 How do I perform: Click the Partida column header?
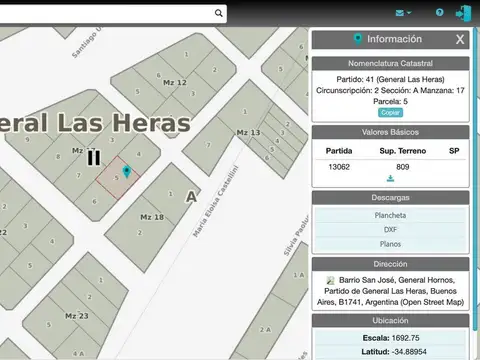pos(339,151)
